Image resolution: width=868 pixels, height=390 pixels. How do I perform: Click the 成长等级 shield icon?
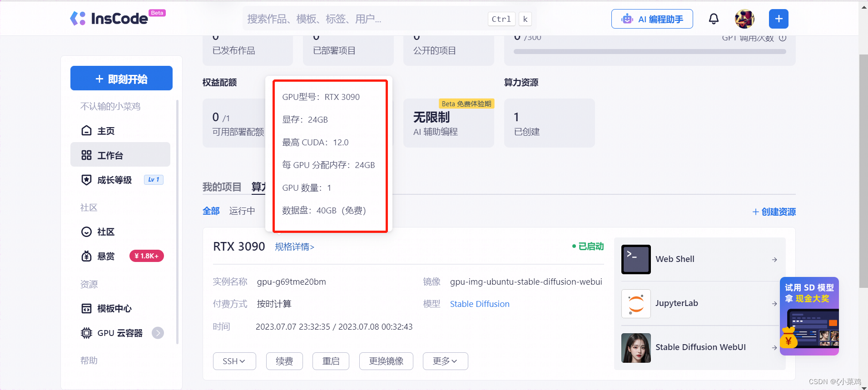[x=86, y=180]
